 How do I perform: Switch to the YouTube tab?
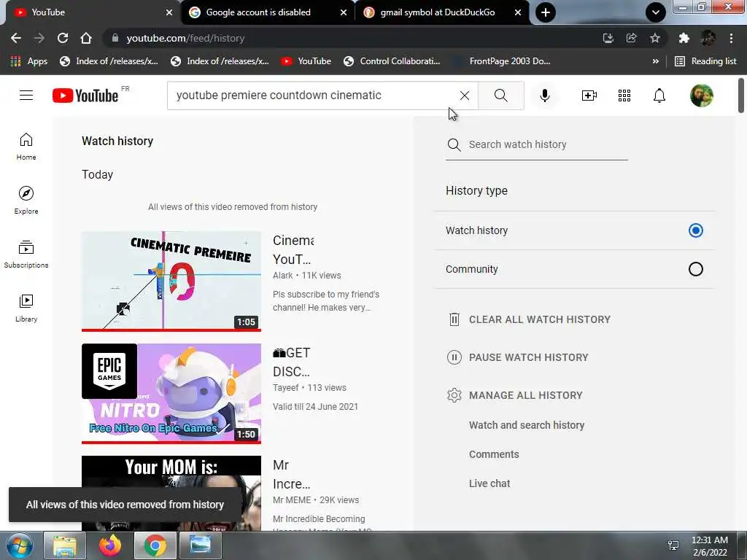[90, 12]
